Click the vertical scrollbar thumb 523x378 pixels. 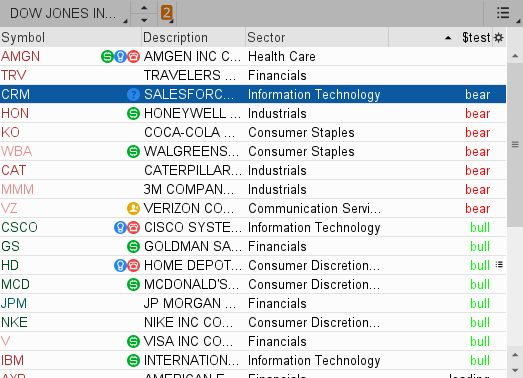[x=515, y=144]
